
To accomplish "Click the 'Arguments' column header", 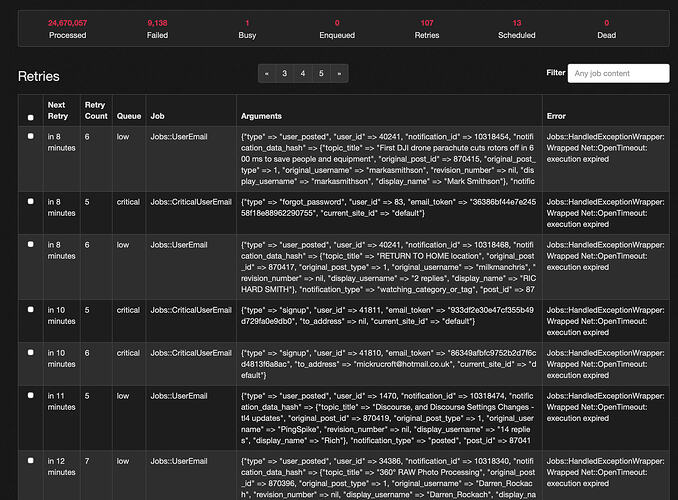I will point(261,116).
